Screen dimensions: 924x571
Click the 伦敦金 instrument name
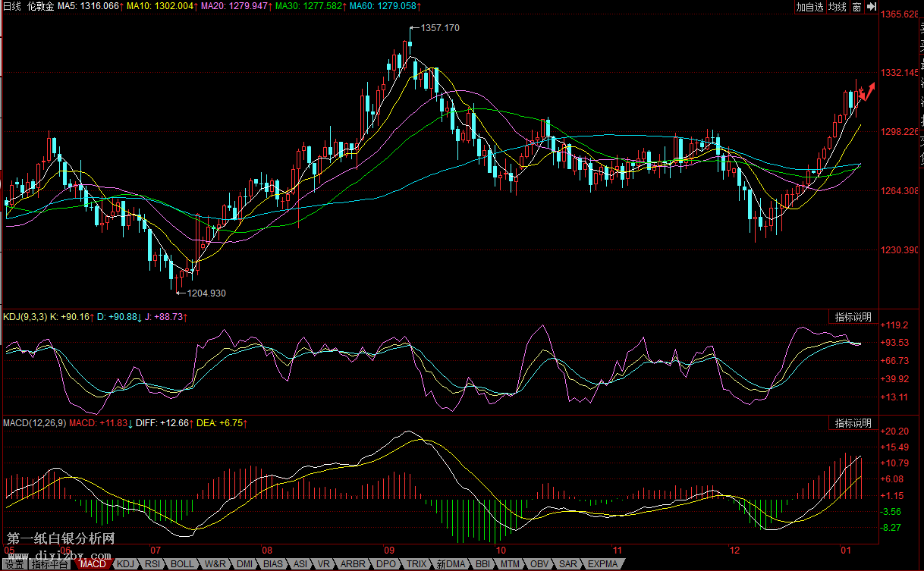(x=40, y=6)
